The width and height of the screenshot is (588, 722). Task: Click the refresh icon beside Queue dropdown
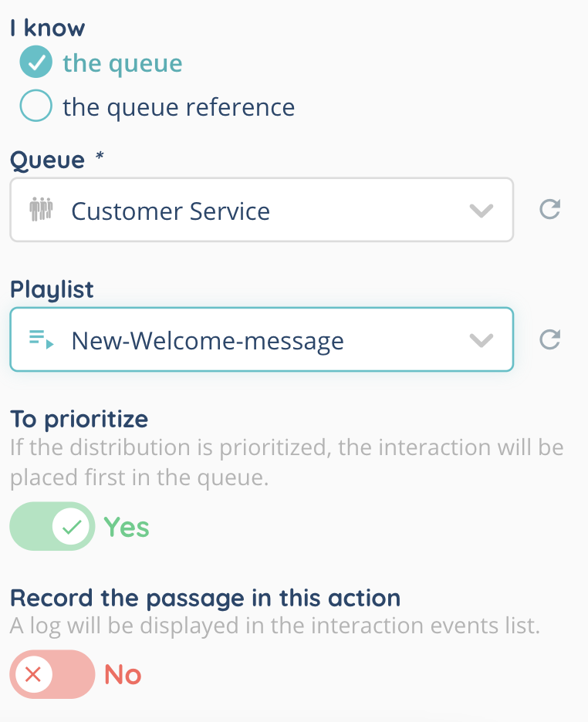tap(549, 210)
